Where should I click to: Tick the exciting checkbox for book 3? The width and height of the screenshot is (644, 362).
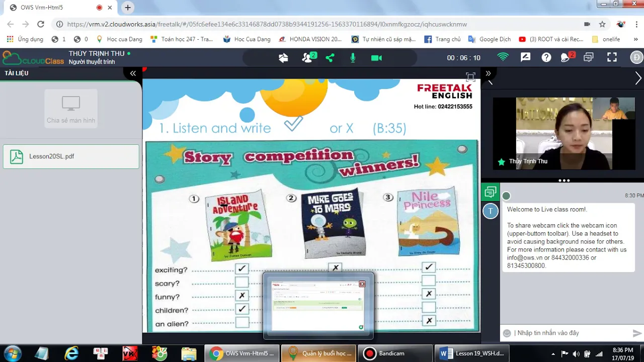(x=429, y=267)
